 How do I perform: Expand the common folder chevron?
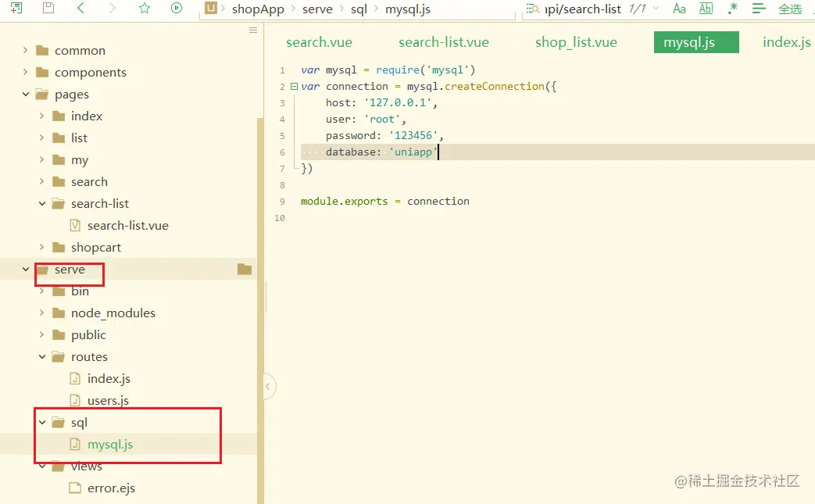pyautogui.click(x=26, y=50)
